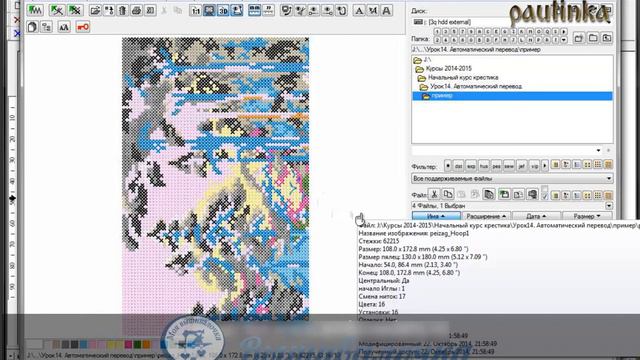Click the green convert icon in Файл row
Viewport: 640px width, 360px height.
(504, 195)
